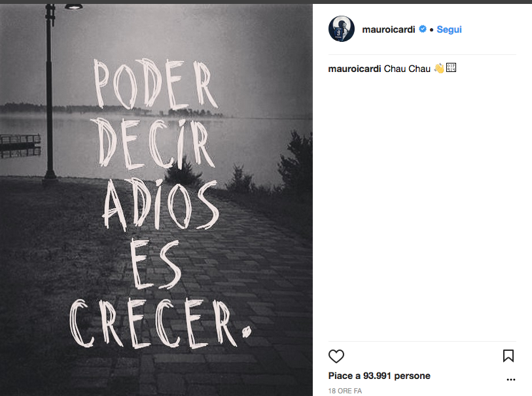Follow the account via Segui

point(449,29)
